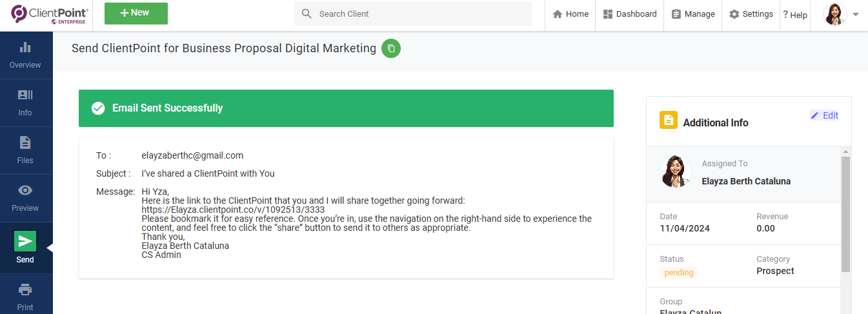Click the green copy icon beside title
868x314 pixels.
pos(391,48)
